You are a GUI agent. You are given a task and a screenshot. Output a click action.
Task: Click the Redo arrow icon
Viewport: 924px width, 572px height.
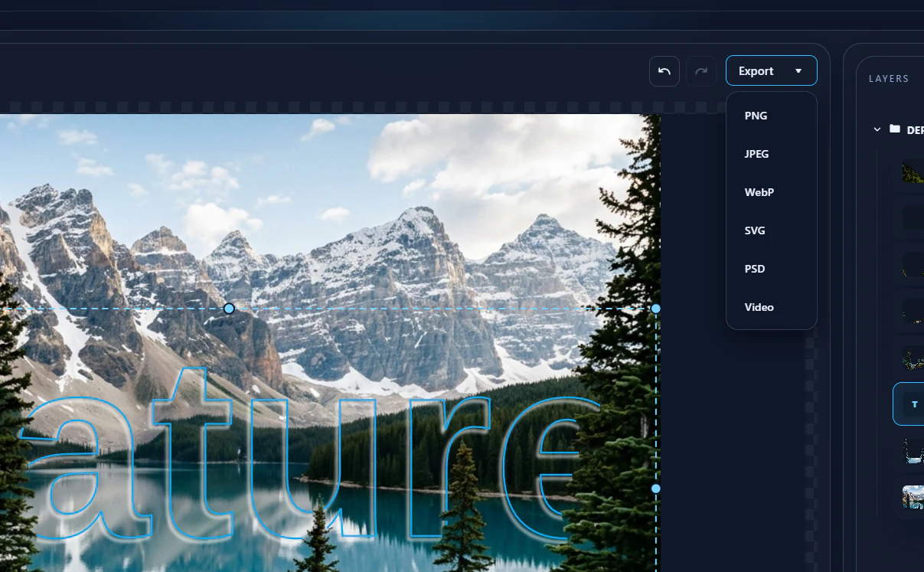pos(700,70)
